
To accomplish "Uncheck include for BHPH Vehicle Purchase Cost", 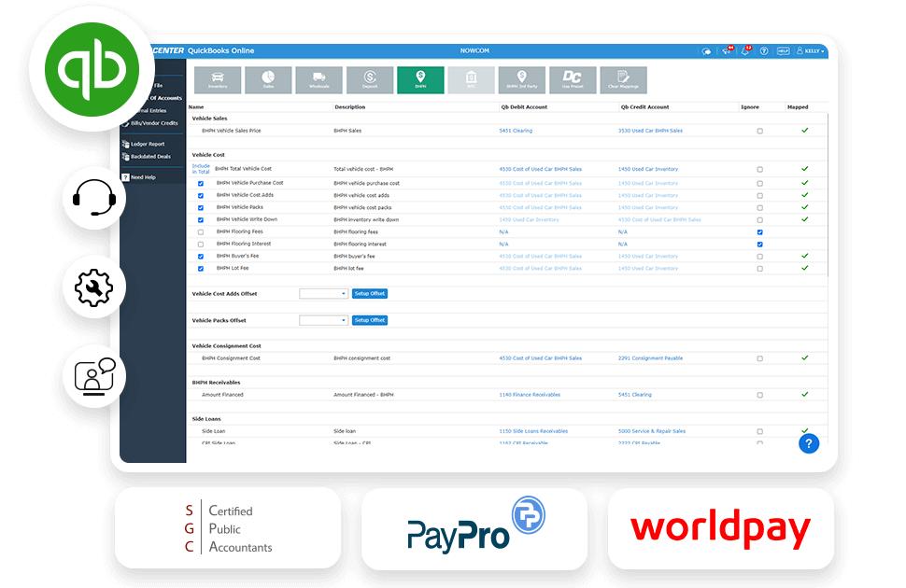I will click(x=201, y=184).
